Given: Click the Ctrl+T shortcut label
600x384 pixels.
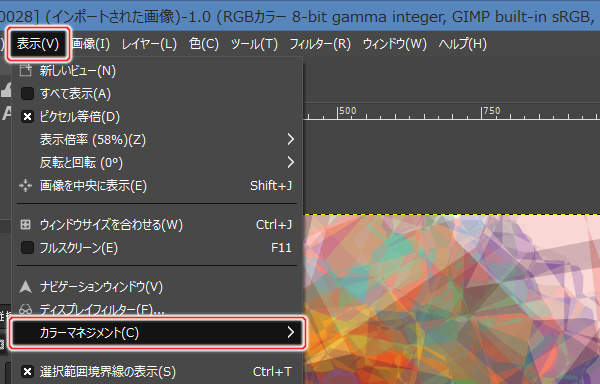Looking at the screenshot, I should 272,371.
